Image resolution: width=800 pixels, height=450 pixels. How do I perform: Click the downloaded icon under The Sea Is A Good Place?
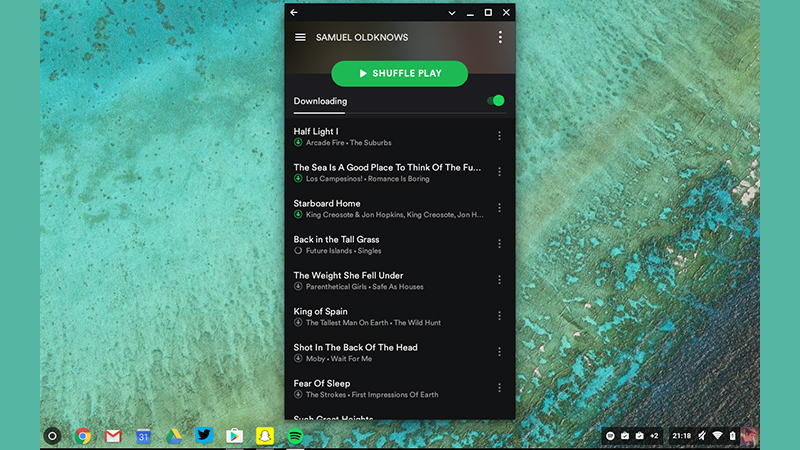click(298, 179)
